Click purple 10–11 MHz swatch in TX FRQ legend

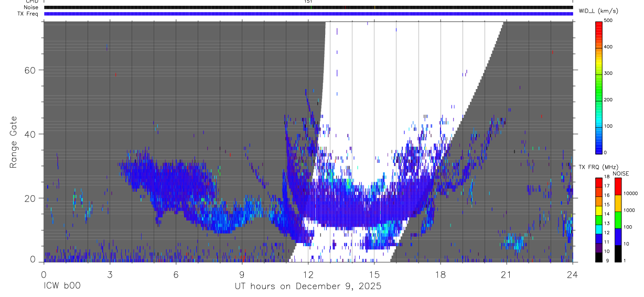[599, 247]
